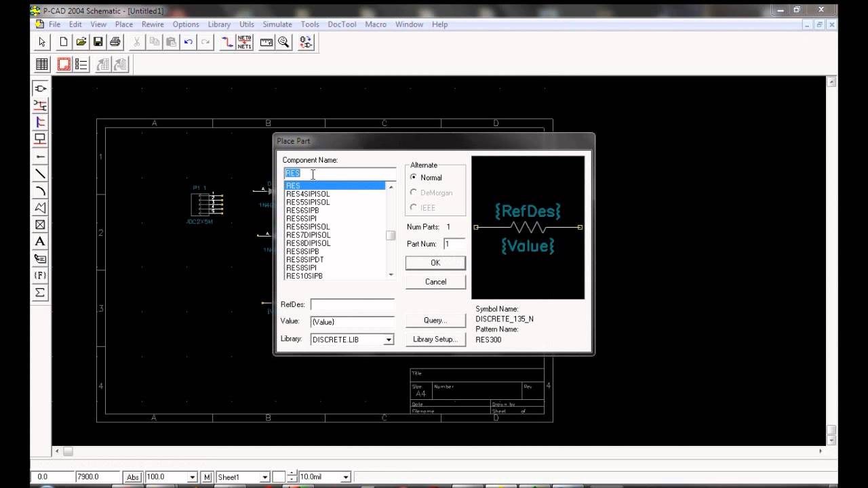Click the rewire tool icon

click(227, 42)
